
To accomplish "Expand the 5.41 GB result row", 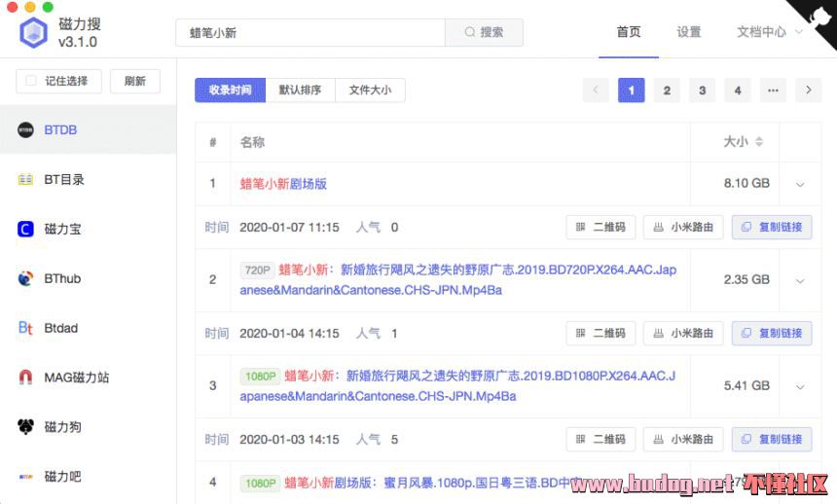I will coord(800,386).
